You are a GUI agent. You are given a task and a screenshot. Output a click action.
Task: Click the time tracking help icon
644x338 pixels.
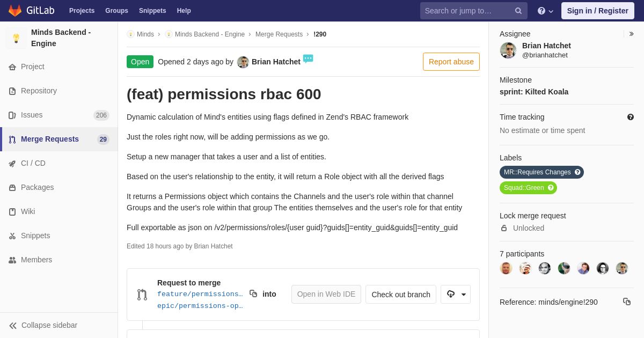(630, 117)
